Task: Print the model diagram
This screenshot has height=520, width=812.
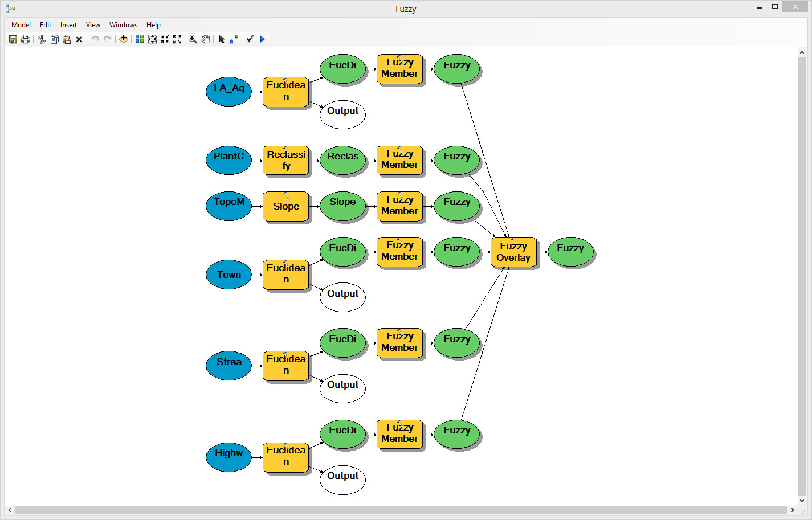Action: (x=26, y=39)
